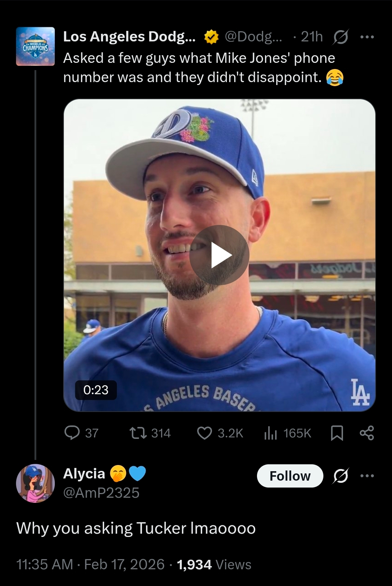Open Dodgers World Champions profile picture
Image resolution: width=392 pixels, height=586 pixels.
[x=35, y=47]
